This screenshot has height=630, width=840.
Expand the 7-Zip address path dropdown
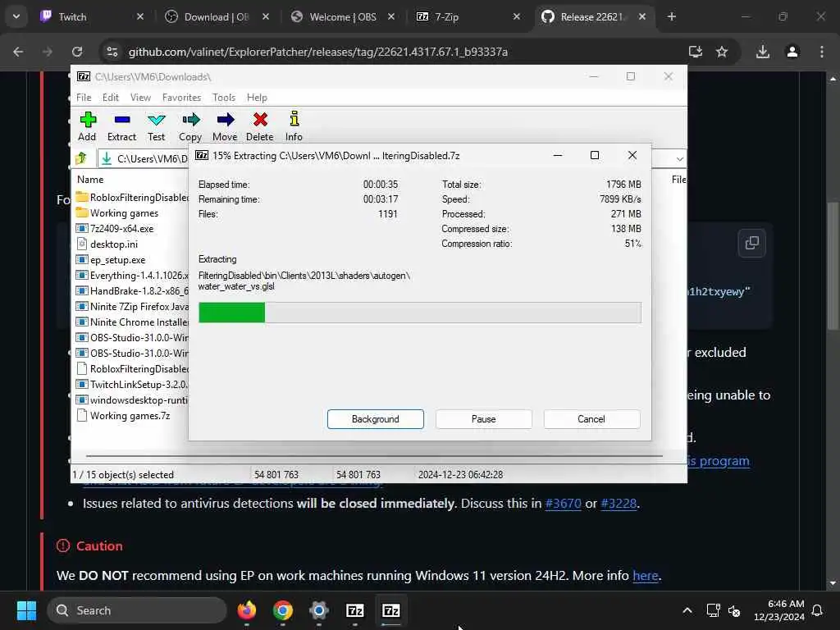[x=679, y=158]
